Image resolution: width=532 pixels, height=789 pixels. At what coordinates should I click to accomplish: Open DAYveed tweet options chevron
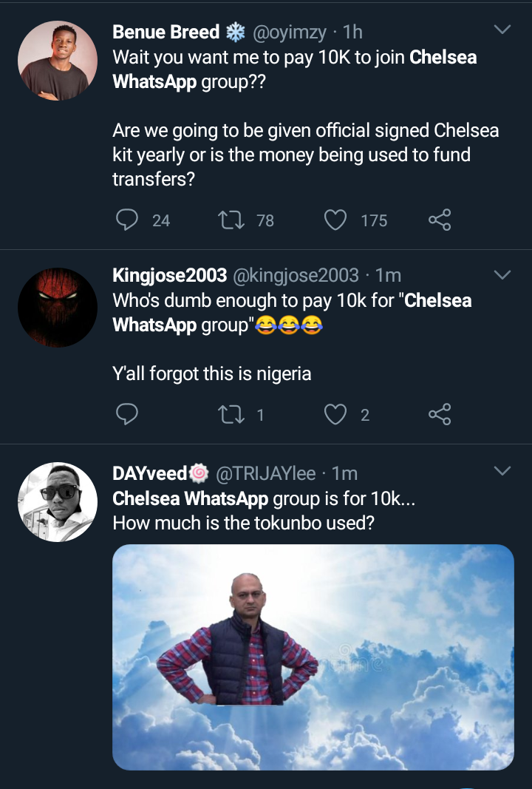coord(502,471)
